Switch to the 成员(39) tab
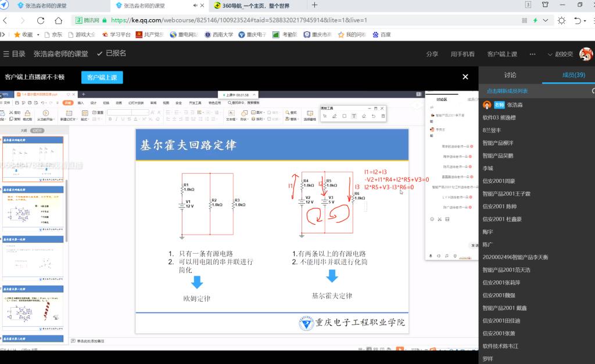Image resolution: width=595 pixels, height=364 pixels. [574, 75]
